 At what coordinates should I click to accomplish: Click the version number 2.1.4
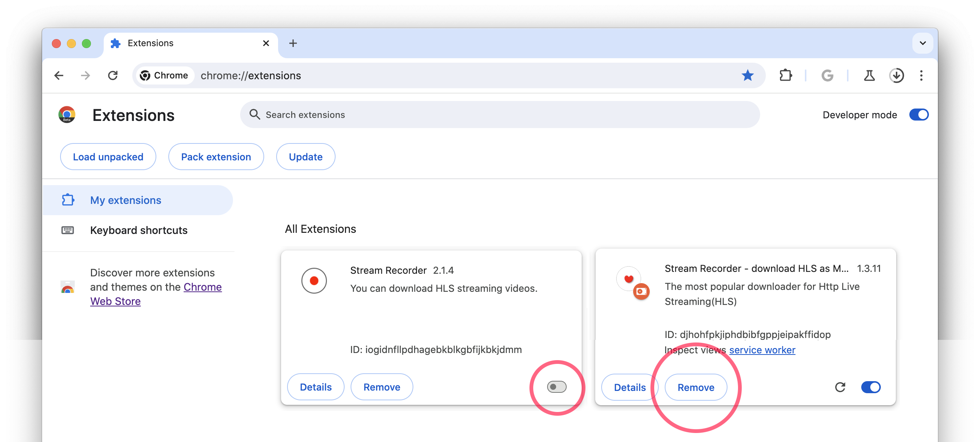(x=443, y=270)
